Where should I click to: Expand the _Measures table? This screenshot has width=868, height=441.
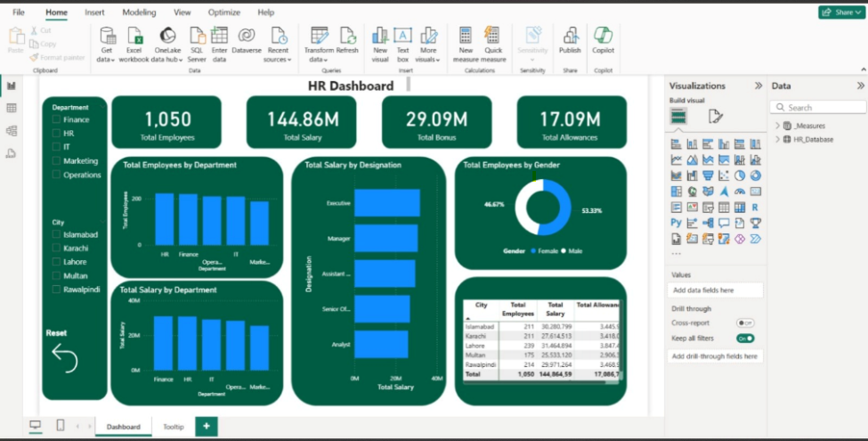click(x=777, y=126)
